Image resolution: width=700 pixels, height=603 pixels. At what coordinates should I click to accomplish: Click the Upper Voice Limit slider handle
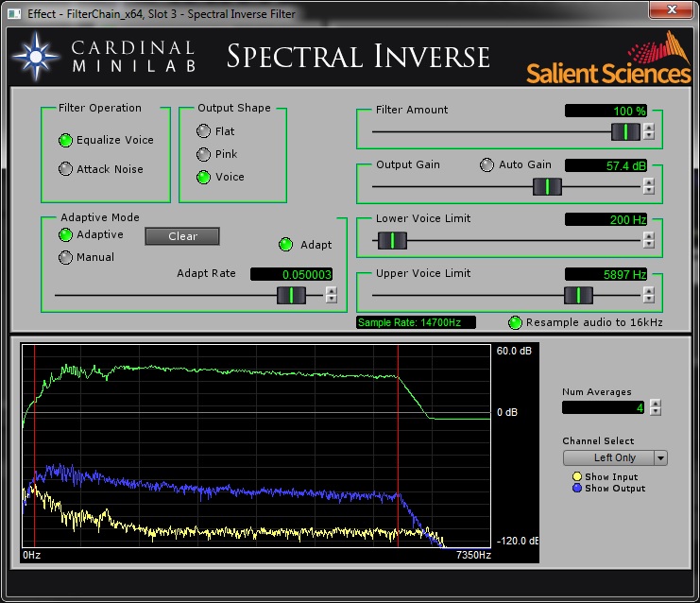coord(578,295)
